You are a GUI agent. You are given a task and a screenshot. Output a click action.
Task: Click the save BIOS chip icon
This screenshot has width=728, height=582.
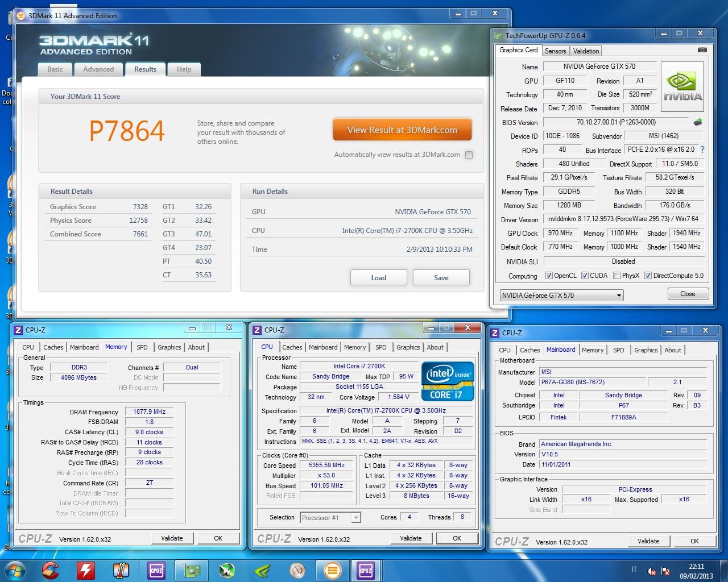[698, 122]
